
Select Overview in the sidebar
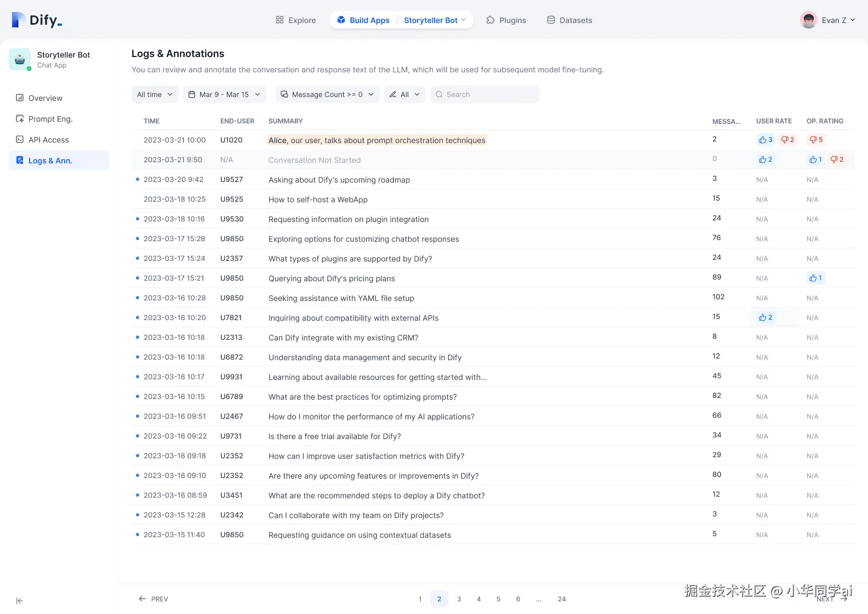click(59, 98)
